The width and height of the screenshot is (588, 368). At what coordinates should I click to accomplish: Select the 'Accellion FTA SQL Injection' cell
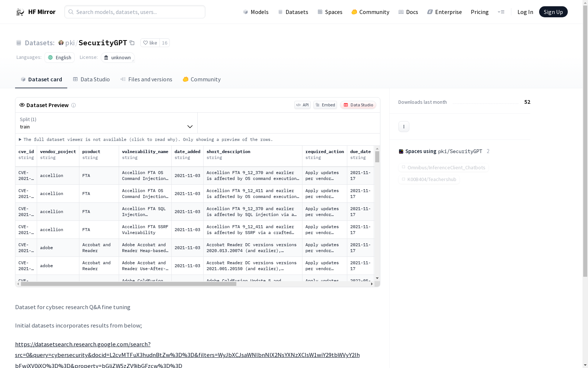tap(145, 212)
